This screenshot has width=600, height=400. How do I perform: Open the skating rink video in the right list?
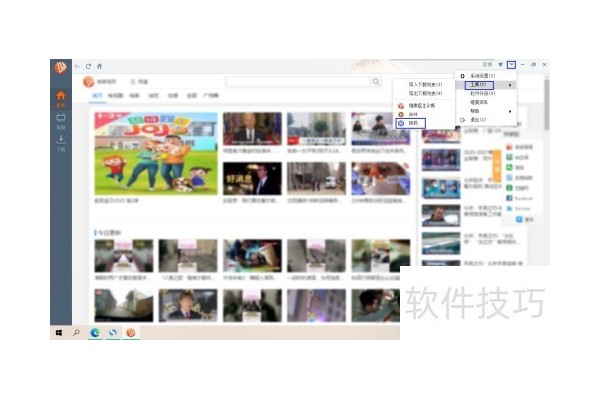tap(441, 243)
